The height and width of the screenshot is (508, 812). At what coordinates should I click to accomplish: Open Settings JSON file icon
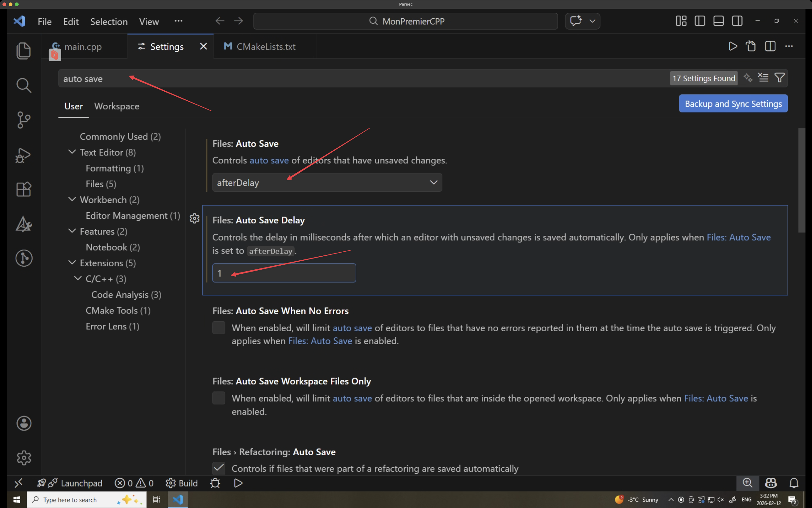[x=751, y=46]
